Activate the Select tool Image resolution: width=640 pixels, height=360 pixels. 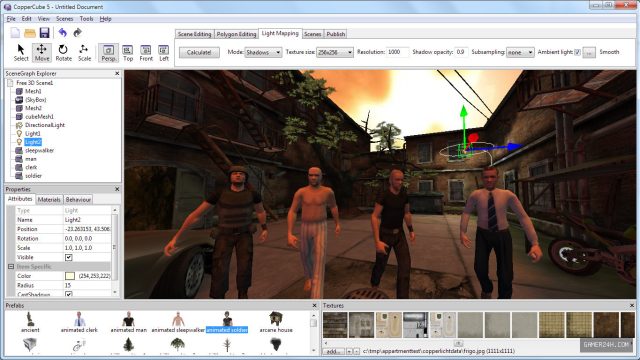(x=21, y=53)
